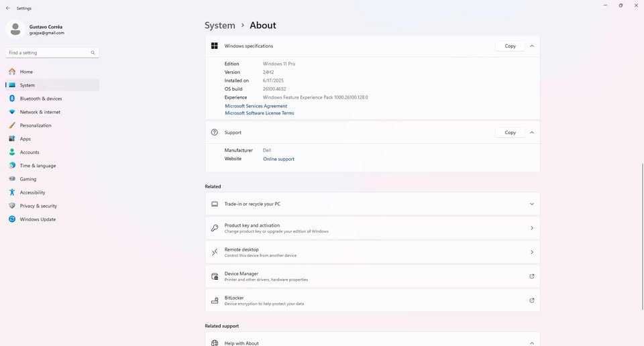
Task: Click the Gustavo Corrêa account name
Action: [x=46, y=27]
